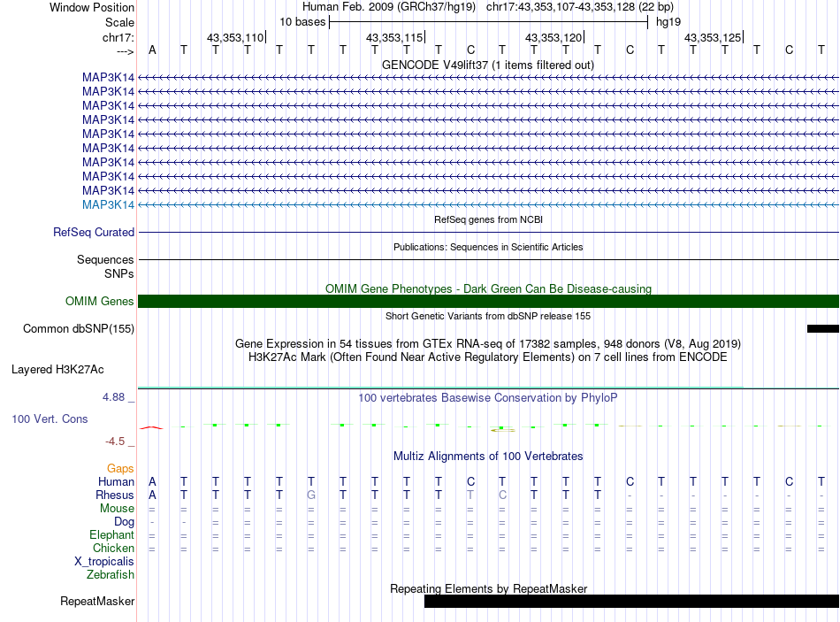Open Repeating Elements by RepeatMasker title

488,588
